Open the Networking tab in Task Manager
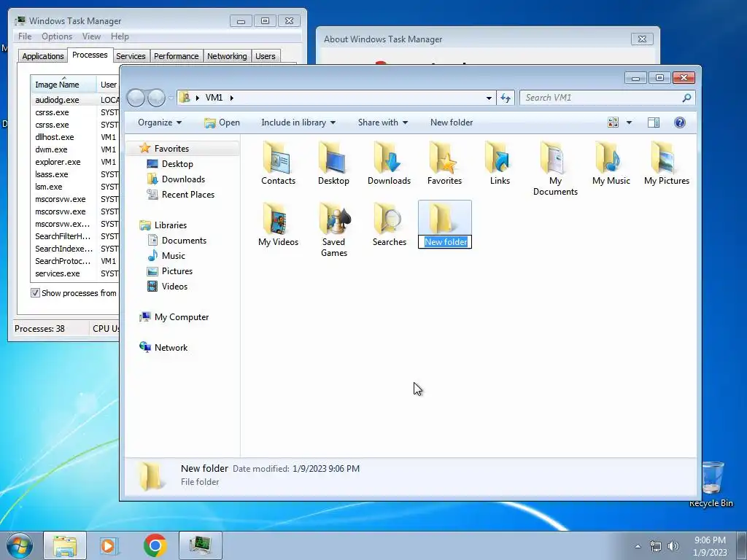Image resolution: width=747 pixels, height=560 pixels. click(x=227, y=56)
